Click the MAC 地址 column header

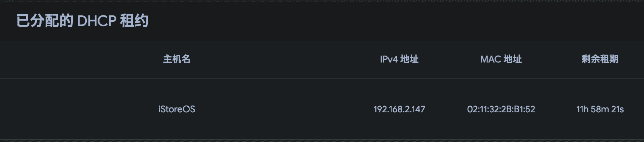501,59
